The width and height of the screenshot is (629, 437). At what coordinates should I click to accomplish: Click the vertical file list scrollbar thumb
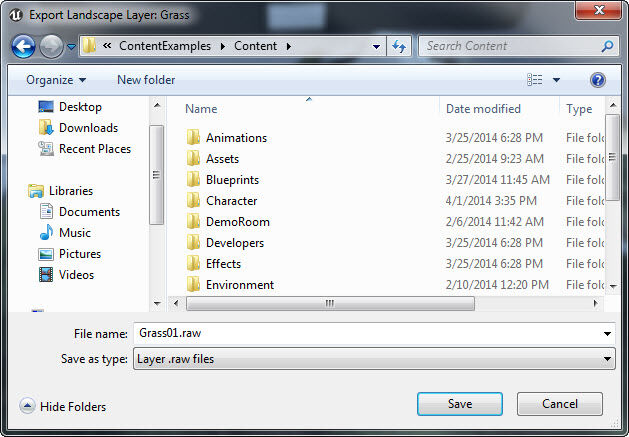612,157
